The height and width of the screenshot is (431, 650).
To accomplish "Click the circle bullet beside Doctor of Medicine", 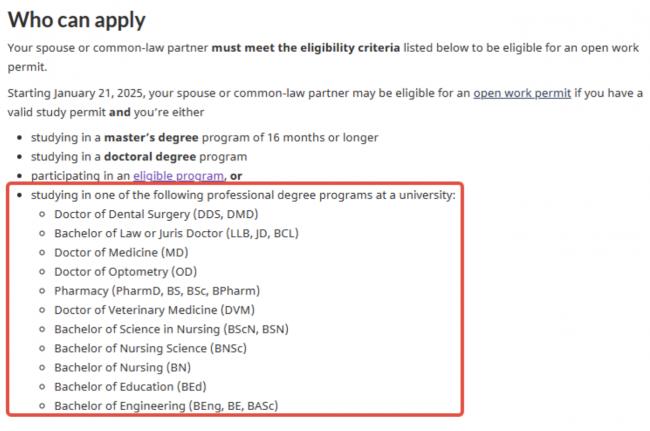I will click(x=42, y=253).
